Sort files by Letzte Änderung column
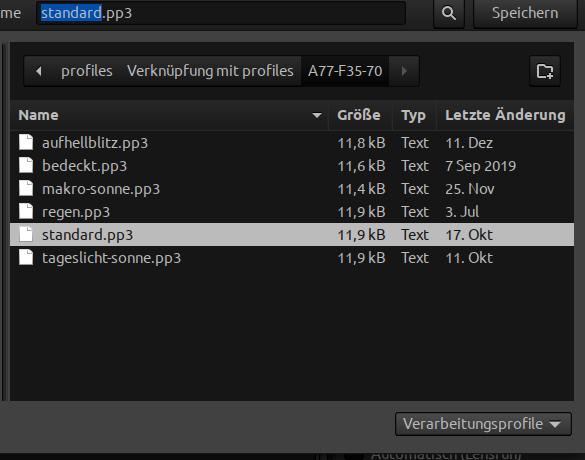This screenshot has height=460, width=585. pos(505,115)
